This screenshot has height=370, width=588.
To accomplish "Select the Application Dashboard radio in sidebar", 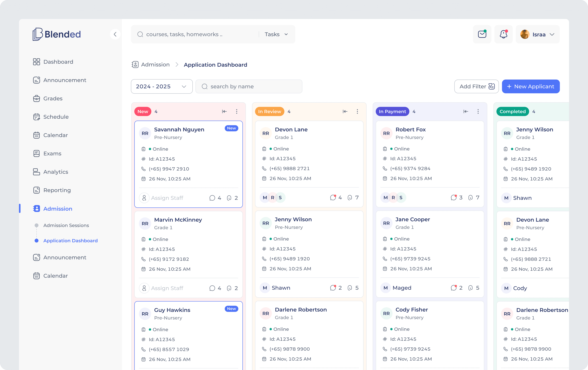I will pyautogui.click(x=36, y=241).
